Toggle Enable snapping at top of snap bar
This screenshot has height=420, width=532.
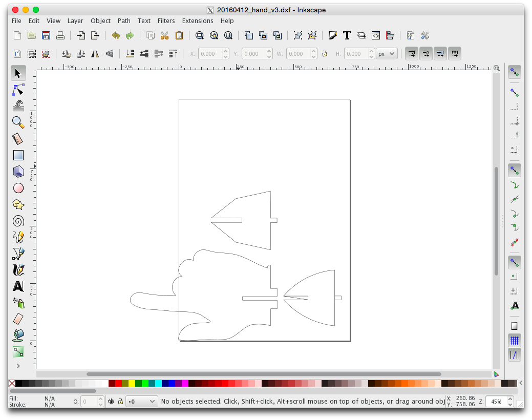click(515, 72)
